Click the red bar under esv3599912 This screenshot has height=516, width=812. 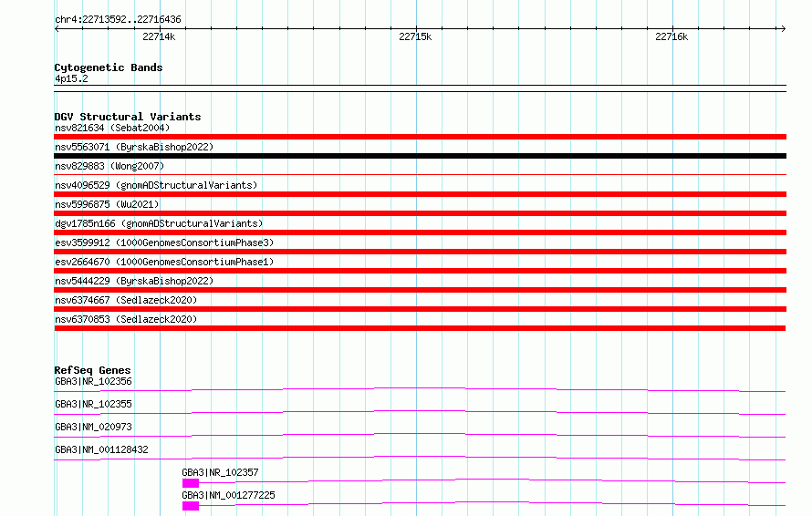[x=420, y=252]
